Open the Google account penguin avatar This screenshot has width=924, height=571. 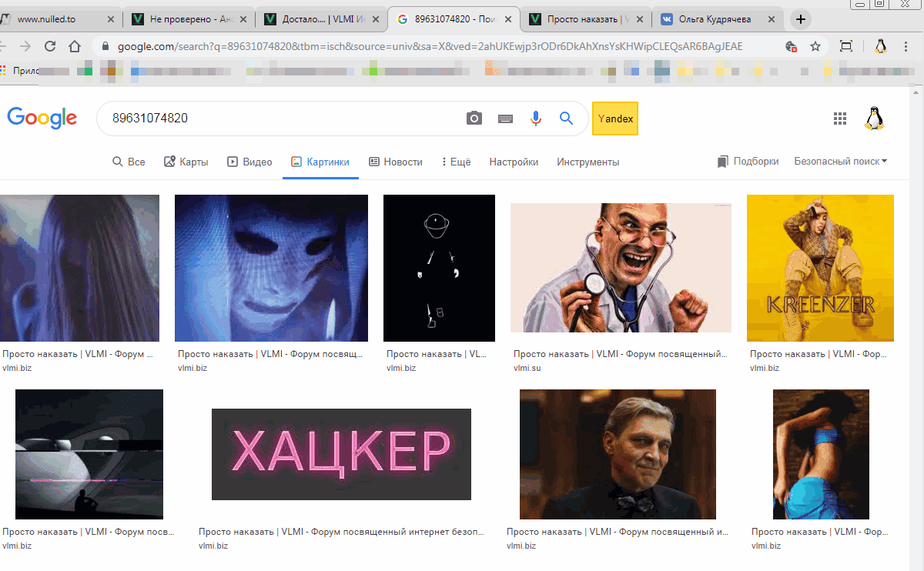click(874, 119)
